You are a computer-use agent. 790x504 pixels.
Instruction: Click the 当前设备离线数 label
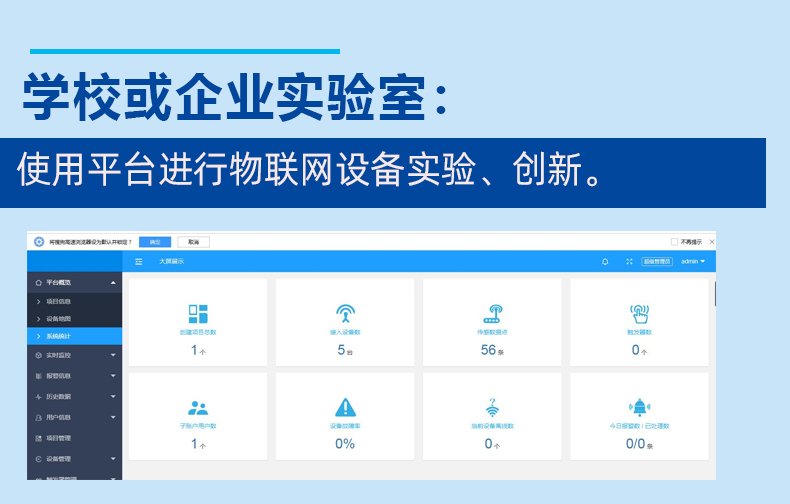[492, 426]
